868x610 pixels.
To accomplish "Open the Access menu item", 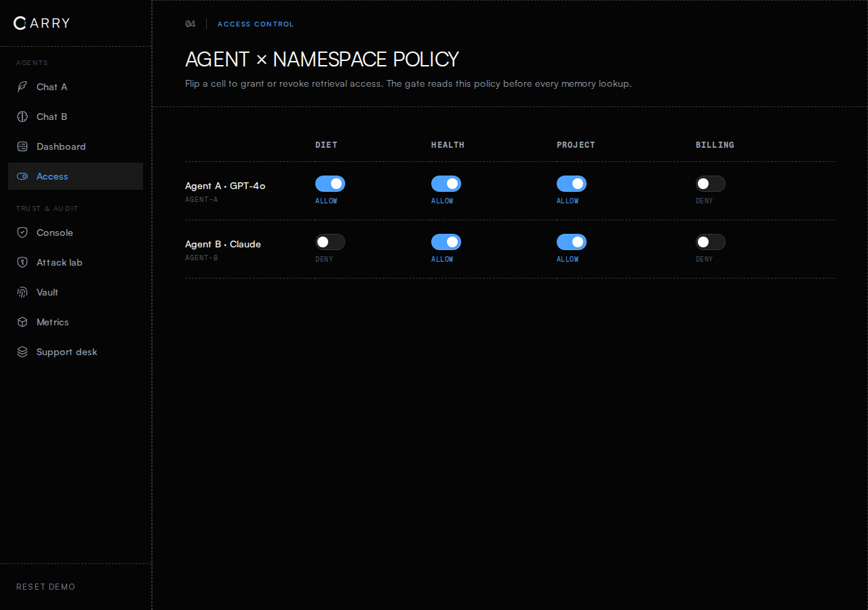I will pyautogui.click(x=75, y=176).
